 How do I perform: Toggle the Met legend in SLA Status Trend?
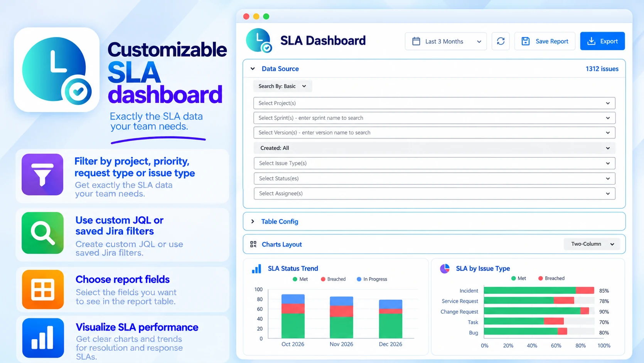pyautogui.click(x=300, y=279)
